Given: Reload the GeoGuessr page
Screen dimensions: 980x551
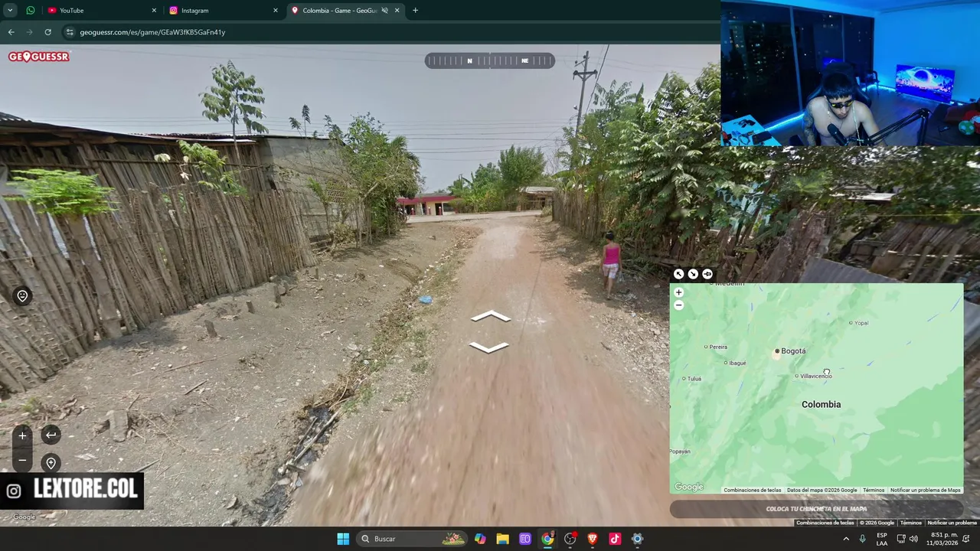Looking at the screenshot, I should point(47,32).
